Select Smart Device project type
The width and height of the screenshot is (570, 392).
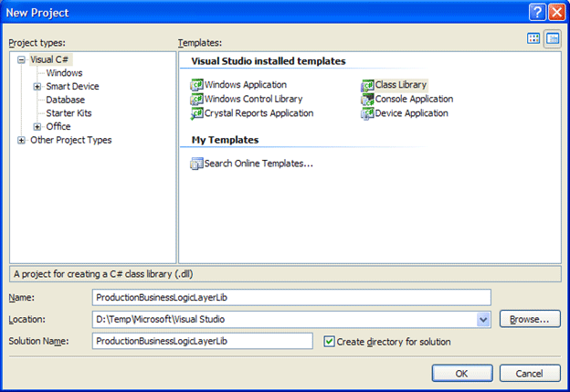click(72, 87)
